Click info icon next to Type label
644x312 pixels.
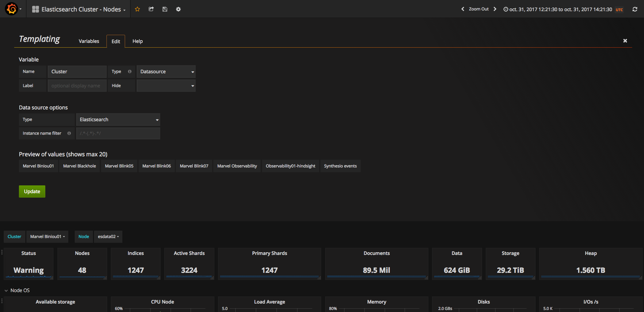pos(129,72)
